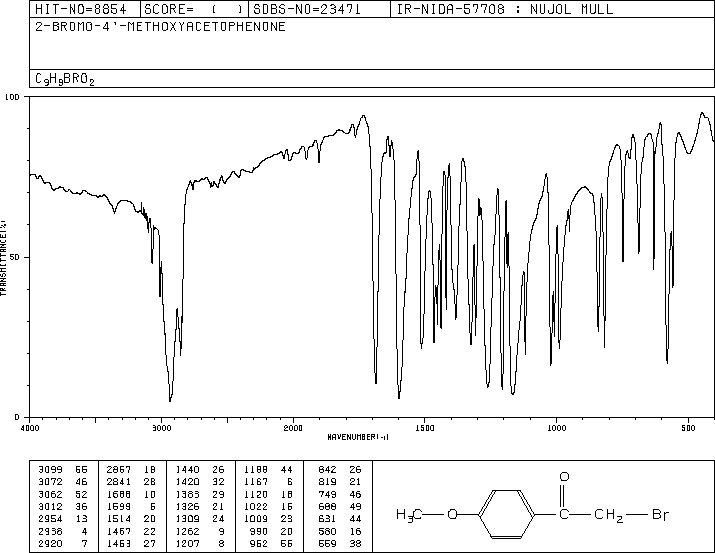Image resolution: width=715 pixels, height=553 pixels.
Task: Click the WAVENUMBER axis title
Action: point(358,437)
